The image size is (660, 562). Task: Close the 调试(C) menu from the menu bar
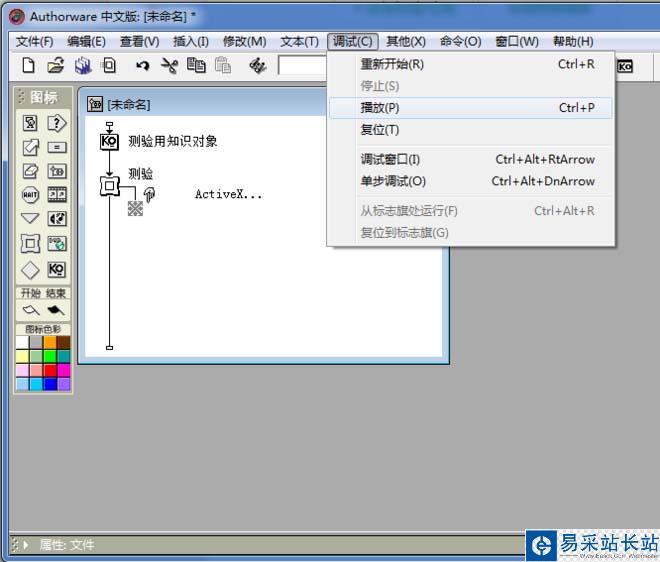point(353,42)
